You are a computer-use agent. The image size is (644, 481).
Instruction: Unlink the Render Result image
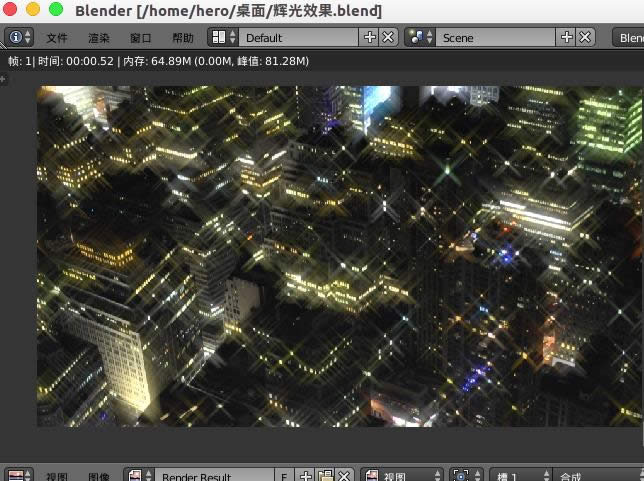345,475
